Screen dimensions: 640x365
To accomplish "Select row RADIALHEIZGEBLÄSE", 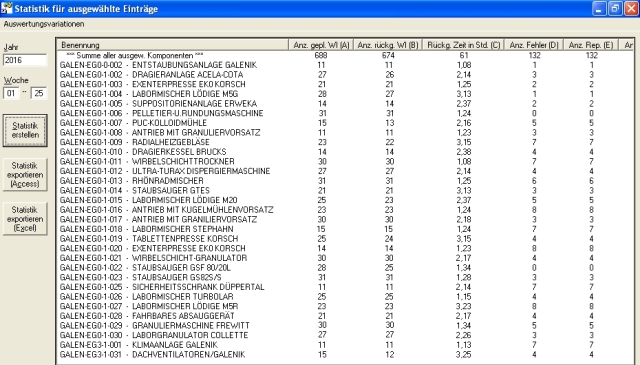I will point(344,142).
